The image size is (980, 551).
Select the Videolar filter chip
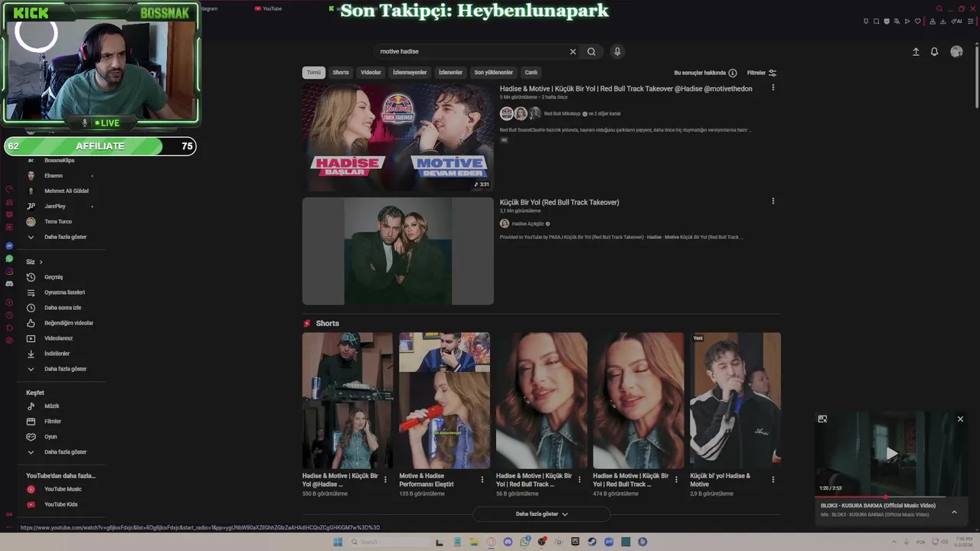point(371,73)
